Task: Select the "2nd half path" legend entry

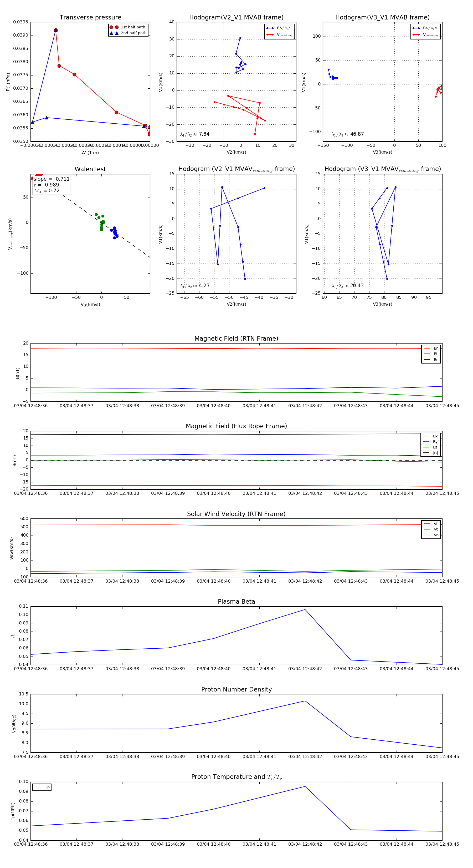Action: pos(128,33)
